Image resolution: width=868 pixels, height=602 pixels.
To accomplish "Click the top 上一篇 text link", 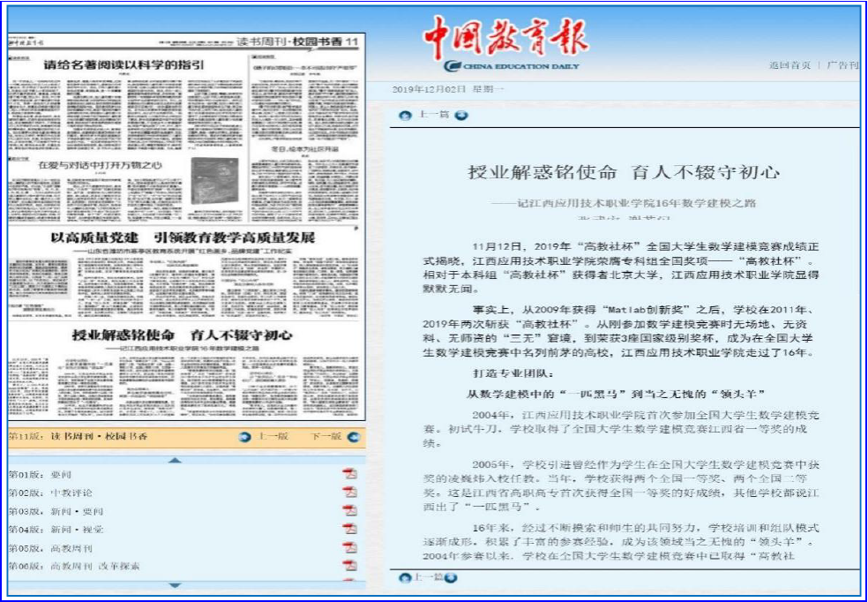I will point(433,115).
